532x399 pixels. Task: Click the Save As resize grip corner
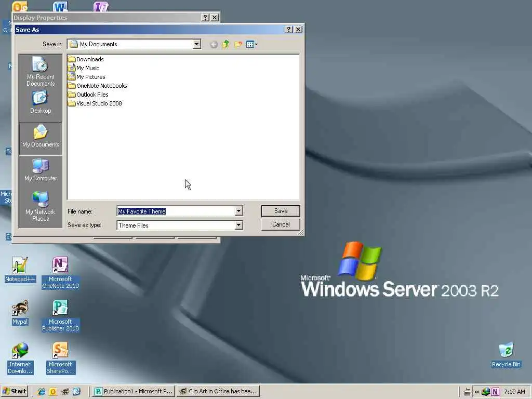(301, 232)
